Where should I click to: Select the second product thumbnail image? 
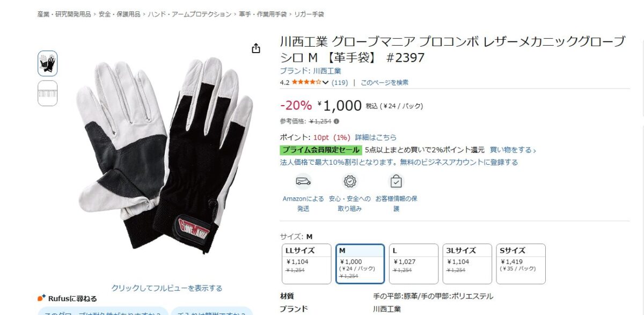47,93
